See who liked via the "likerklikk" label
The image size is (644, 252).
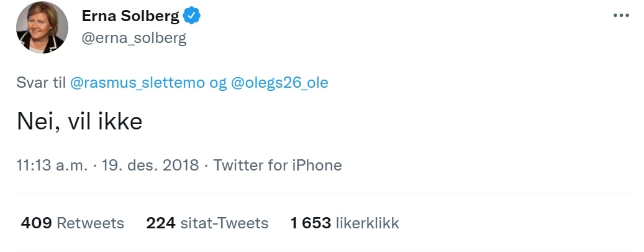click(x=367, y=223)
